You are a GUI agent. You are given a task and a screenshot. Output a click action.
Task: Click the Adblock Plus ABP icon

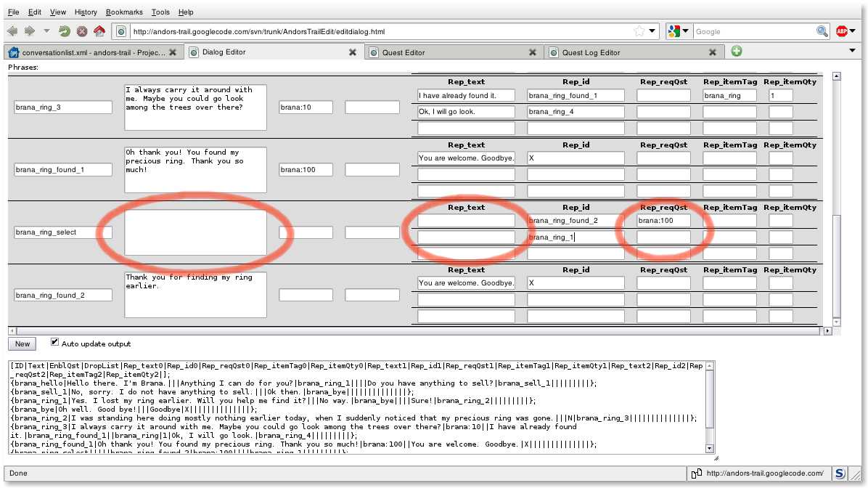(842, 31)
